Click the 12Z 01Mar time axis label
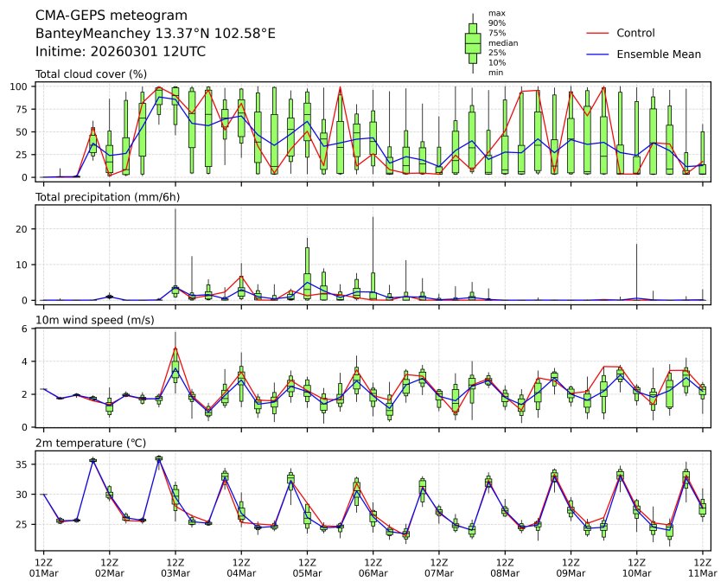This screenshot has height=588, width=727. coord(44,567)
